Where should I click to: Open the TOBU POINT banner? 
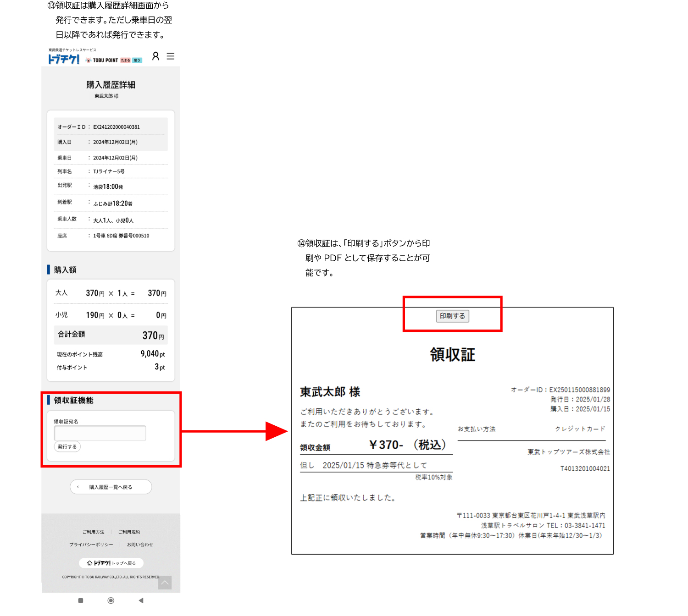(x=114, y=60)
